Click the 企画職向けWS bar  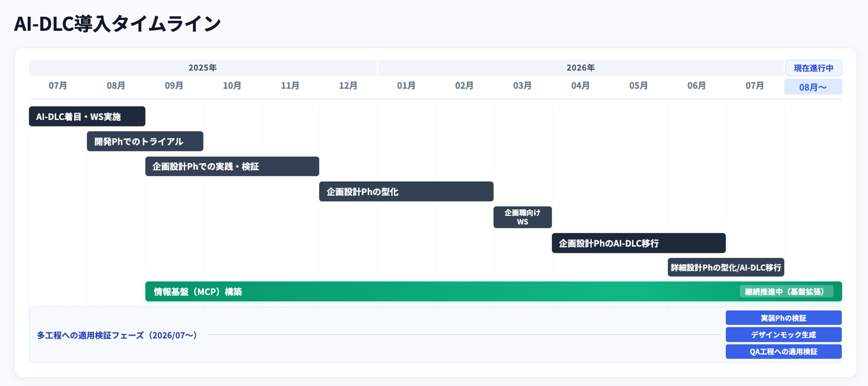(x=522, y=217)
